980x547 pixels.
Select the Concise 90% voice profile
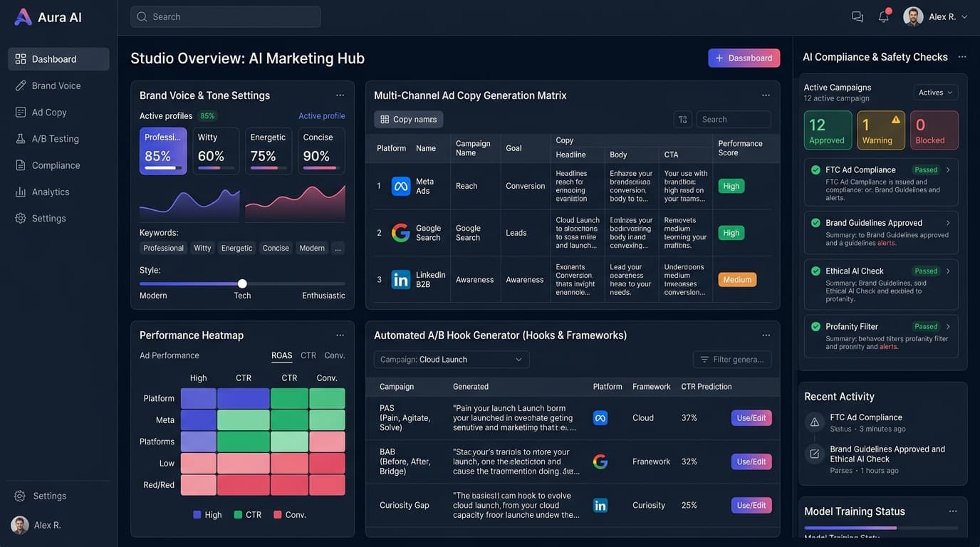click(322, 151)
